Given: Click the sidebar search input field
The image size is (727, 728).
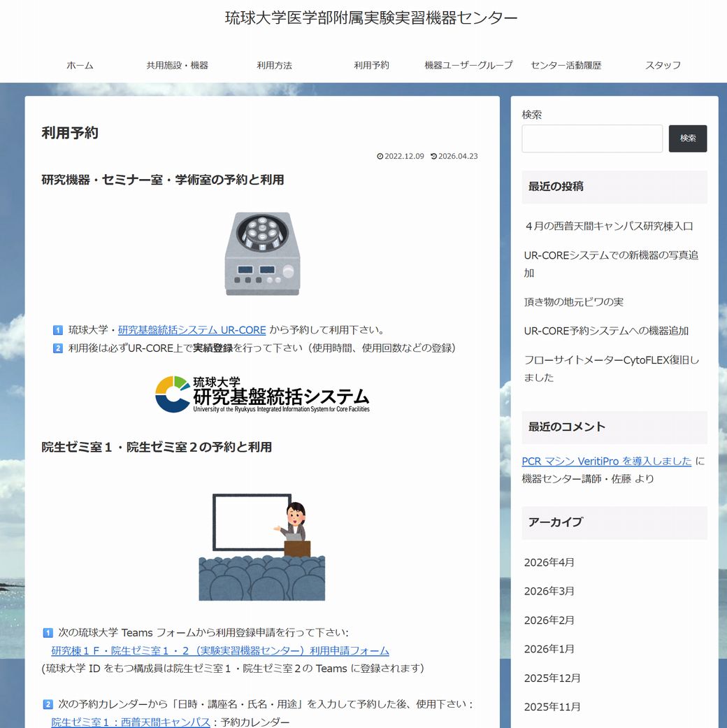Looking at the screenshot, I should point(591,138).
